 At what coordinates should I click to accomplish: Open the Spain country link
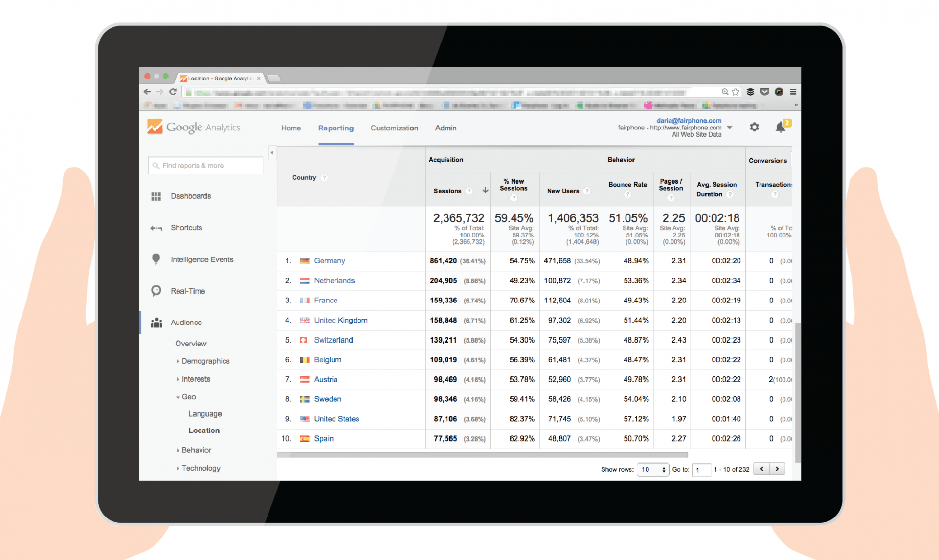click(x=324, y=438)
